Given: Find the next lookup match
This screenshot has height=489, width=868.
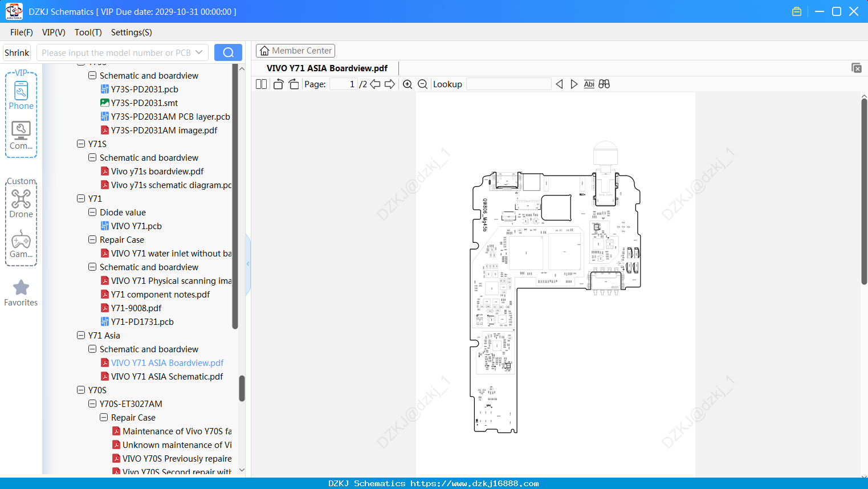Looking at the screenshot, I should click(574, 84).
